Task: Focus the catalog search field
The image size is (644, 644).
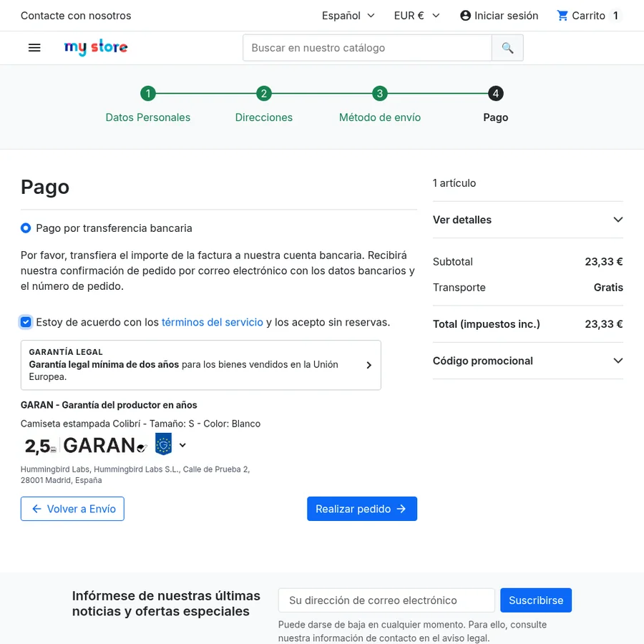Action: tap(367, 48)
